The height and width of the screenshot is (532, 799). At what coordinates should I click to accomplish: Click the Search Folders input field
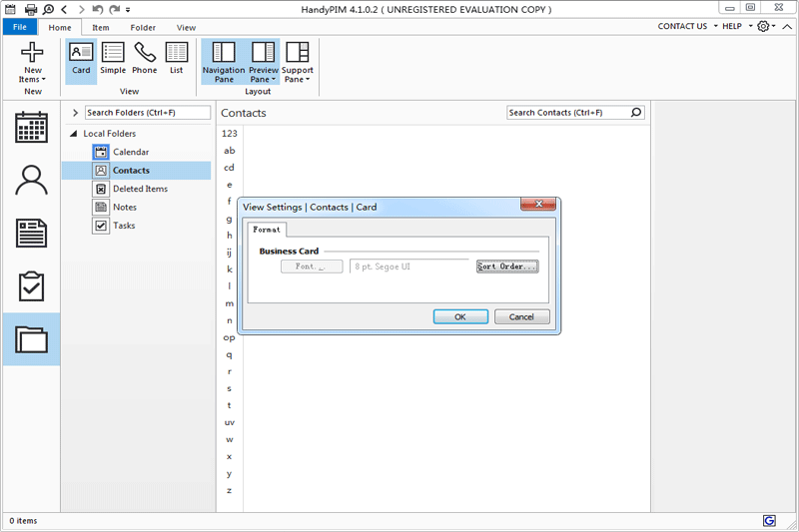(x=147, y=113)
